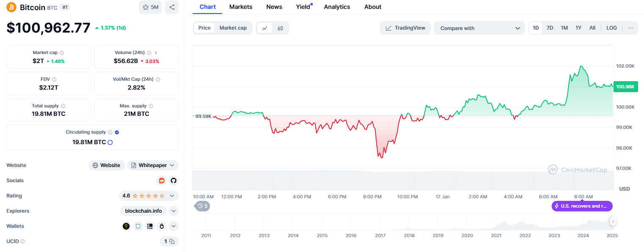Click the $100,962.77 price value
The image size is (644, 252).
pyautogui.click(x=48, y=27)
